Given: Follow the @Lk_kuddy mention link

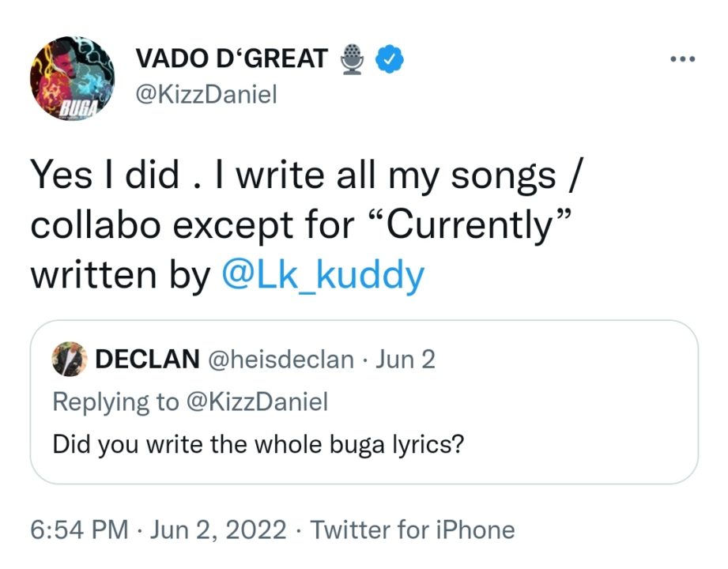Looking at the screenshot, I should pos(322,275).
